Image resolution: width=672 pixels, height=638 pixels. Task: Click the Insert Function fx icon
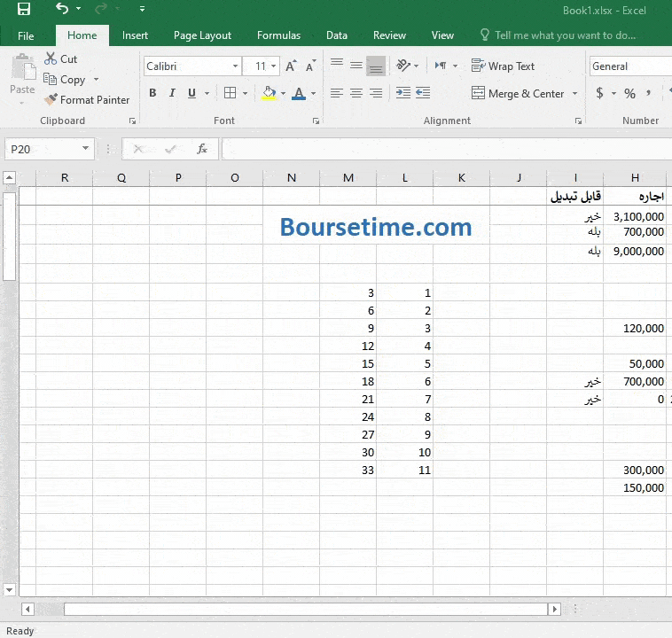tap(202, 149)
